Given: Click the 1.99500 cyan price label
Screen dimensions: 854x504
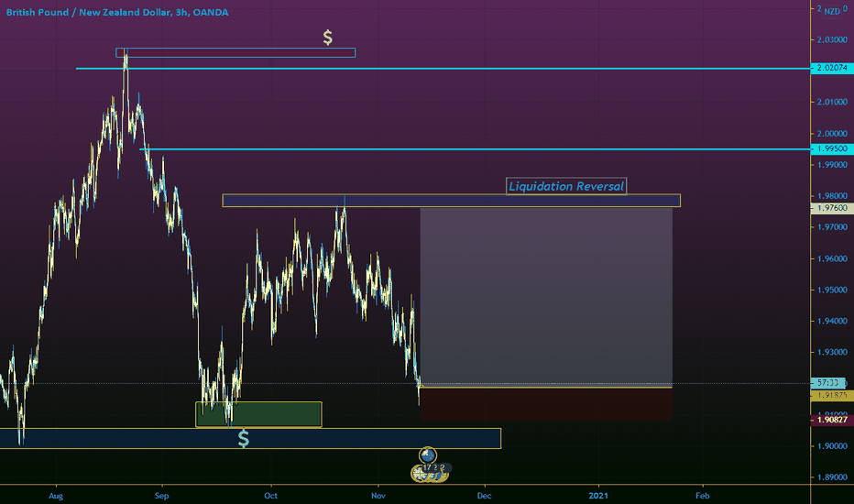Looking at the screenshot, I should (832, 148).
